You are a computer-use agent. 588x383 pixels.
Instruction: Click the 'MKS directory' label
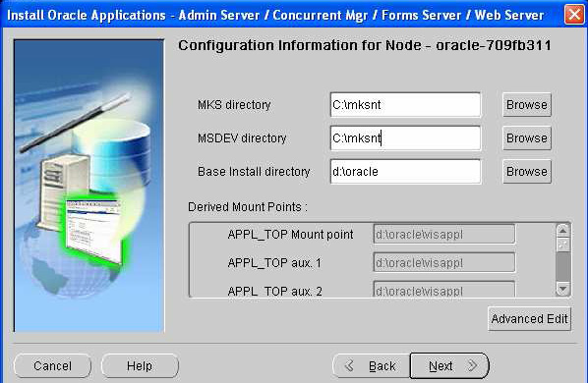click(x=234, y=105)
